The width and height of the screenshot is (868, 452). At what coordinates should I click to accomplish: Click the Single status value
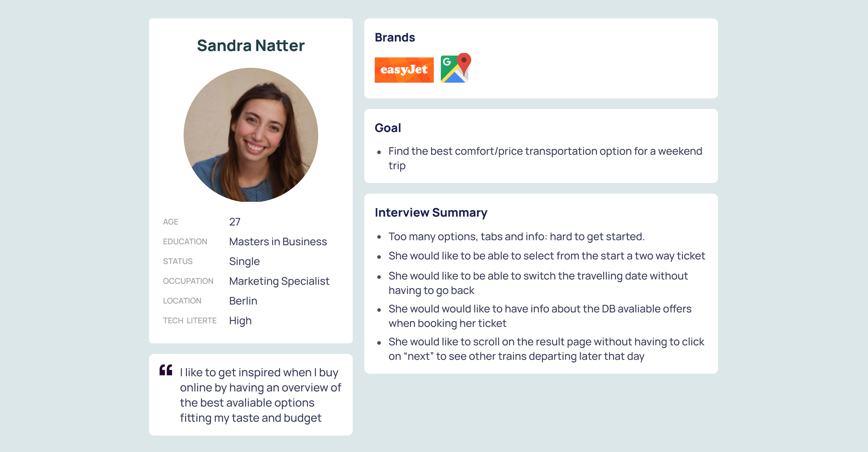pyautogui.click(x=244, y=262)
